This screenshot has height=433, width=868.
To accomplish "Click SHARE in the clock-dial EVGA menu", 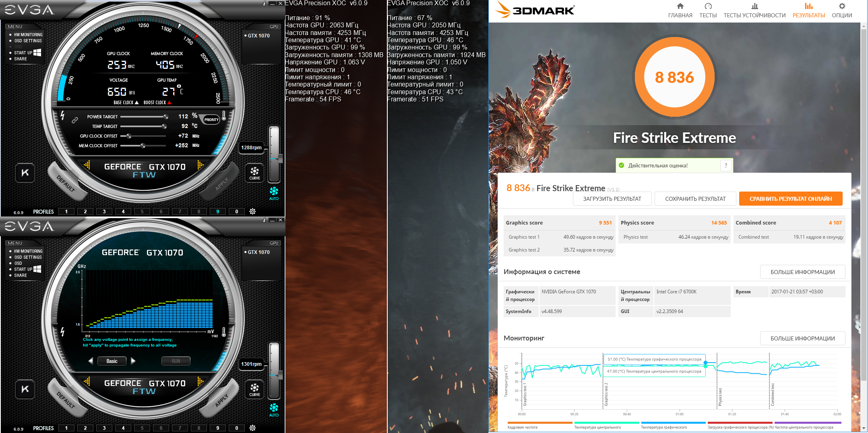I will pyautogui.click(x=21, y=59).
